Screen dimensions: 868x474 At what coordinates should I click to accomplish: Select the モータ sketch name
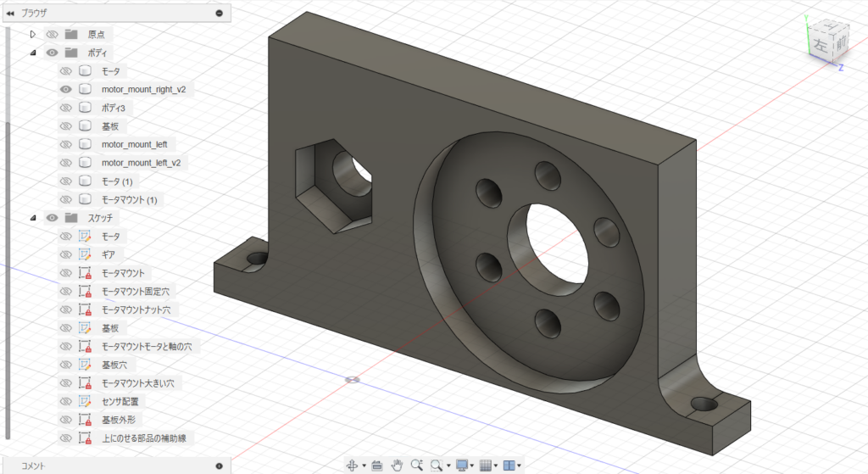111,237
